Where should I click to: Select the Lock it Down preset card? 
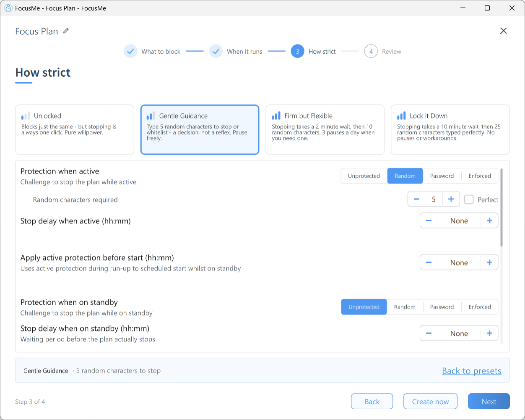tap(450, 130)
